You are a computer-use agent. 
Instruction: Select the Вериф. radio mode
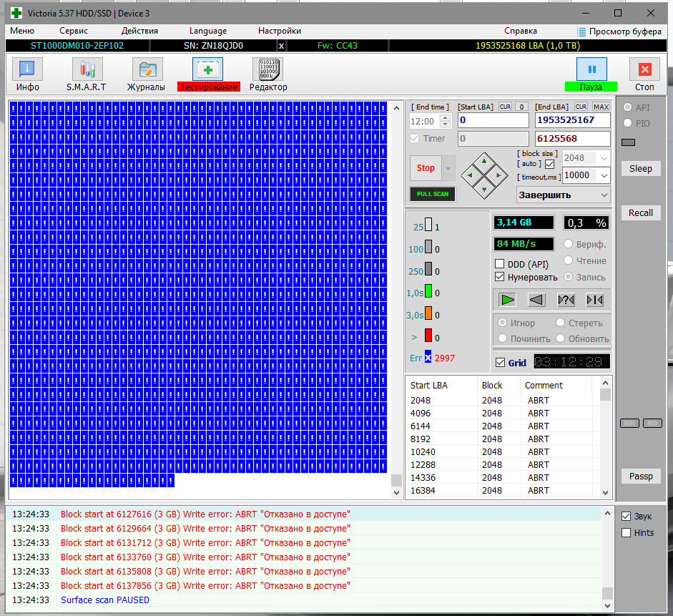coord(569,244)
